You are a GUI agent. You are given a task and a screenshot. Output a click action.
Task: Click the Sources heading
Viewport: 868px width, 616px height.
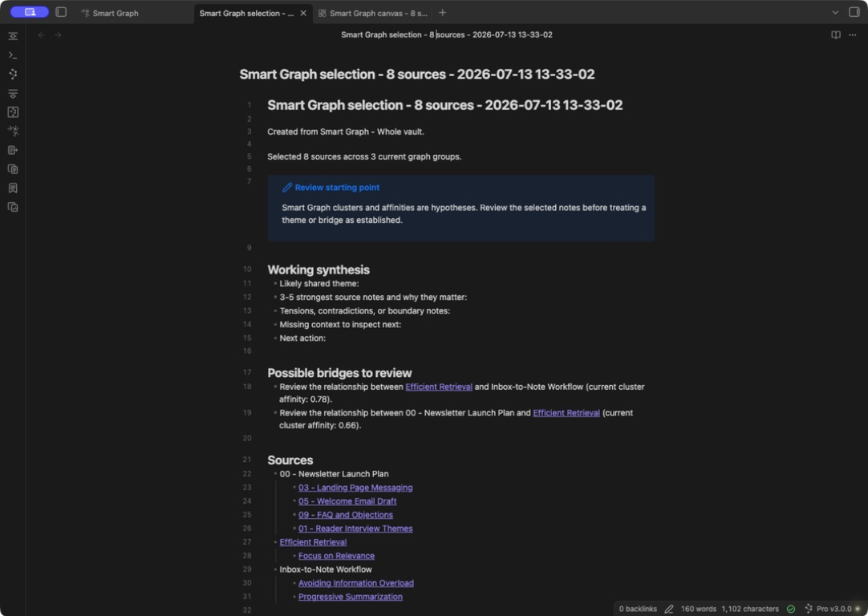point(290,460)
